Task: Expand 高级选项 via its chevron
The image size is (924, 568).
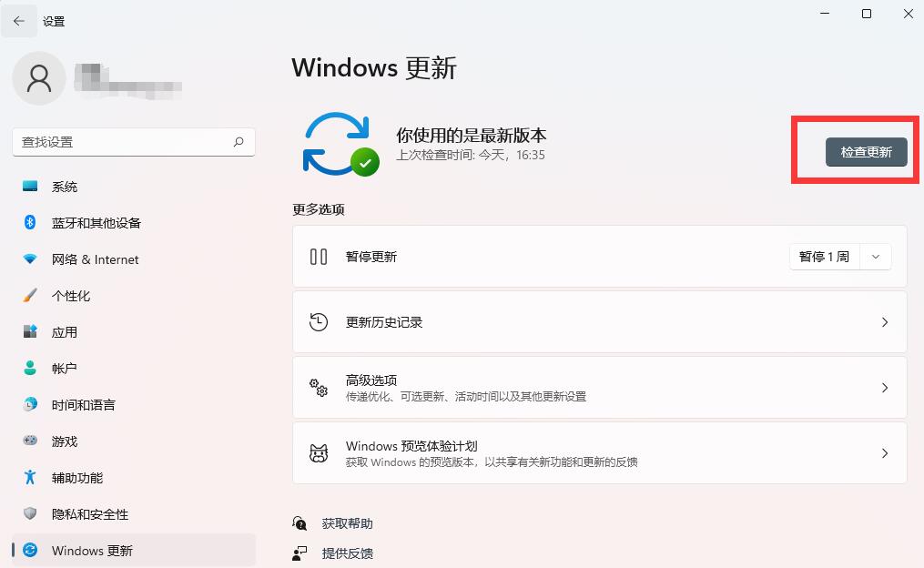Action: click(885, 388)
